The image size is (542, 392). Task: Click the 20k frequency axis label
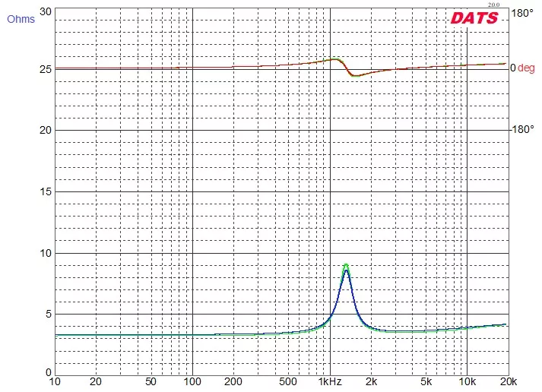click(508, 381)
